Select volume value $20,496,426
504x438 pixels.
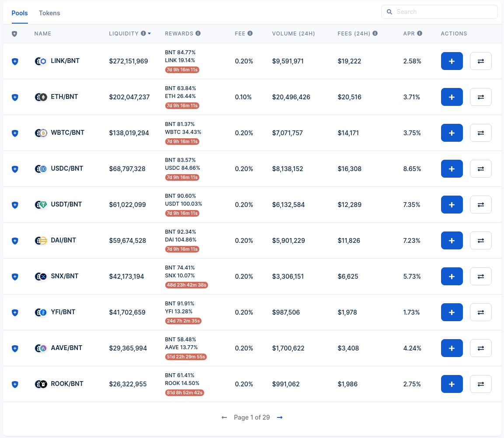point(291,97)
